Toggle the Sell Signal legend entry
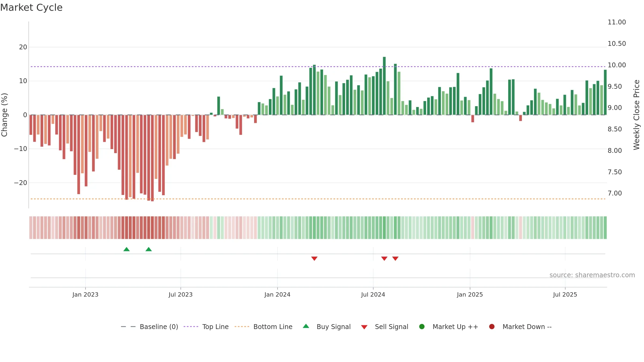Image resolution: width=644 pixels, height=362 pixels. [385, 327]
